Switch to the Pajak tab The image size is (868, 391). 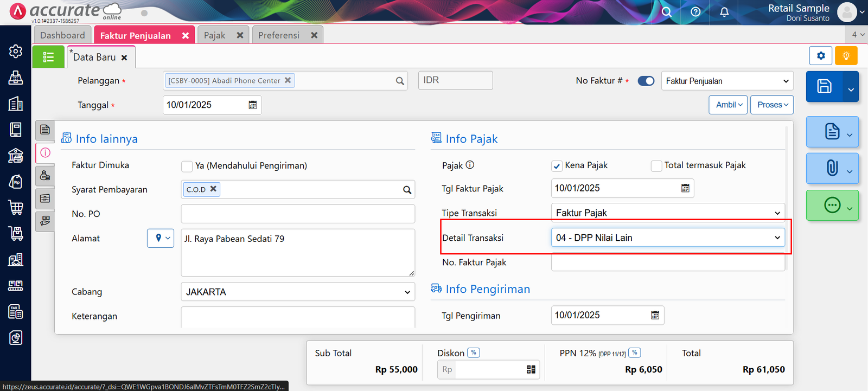tap(215, 35)
